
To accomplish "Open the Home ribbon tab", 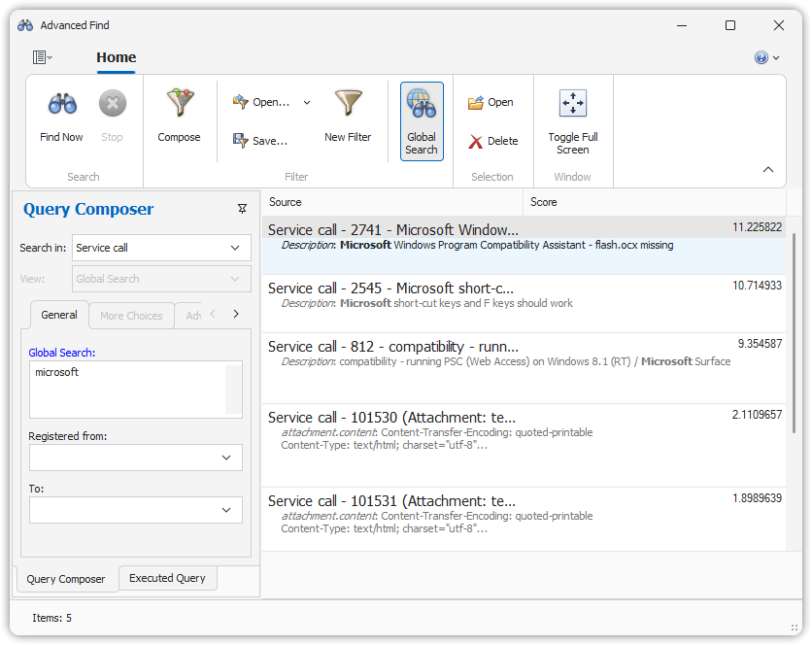I will (x=117, y=57).
